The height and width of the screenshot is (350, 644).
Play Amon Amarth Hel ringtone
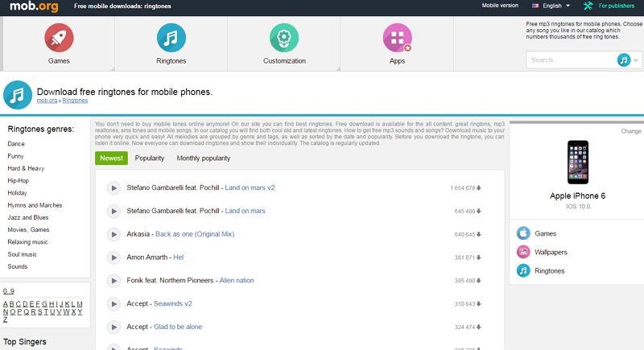114,257
